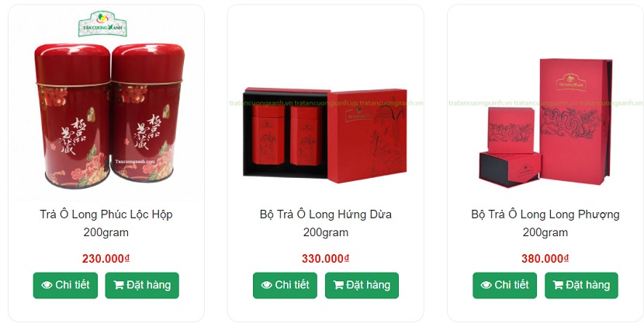The image size is (644, 324).
Task: Click the cart icon under Phúc Lộc tea
Action: point(119,285)
